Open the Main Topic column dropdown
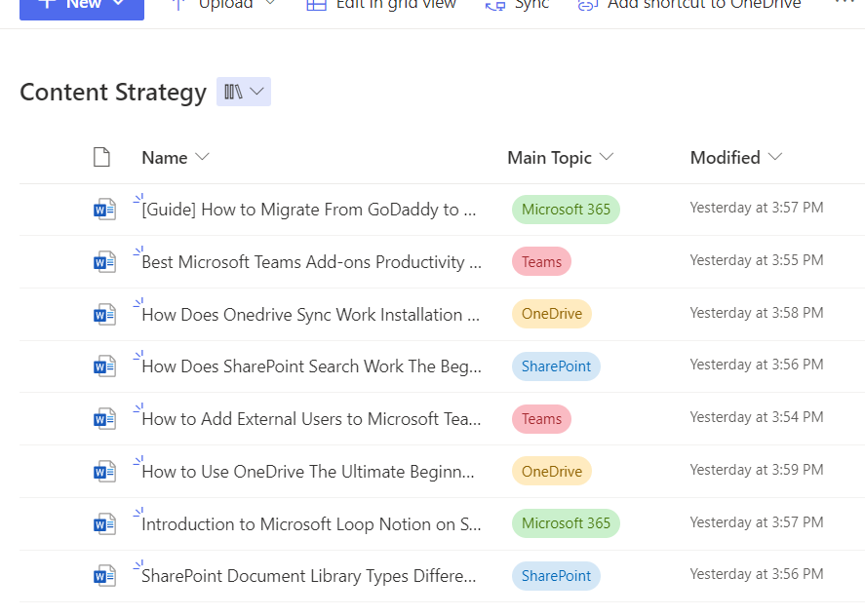 coord(607,157)
